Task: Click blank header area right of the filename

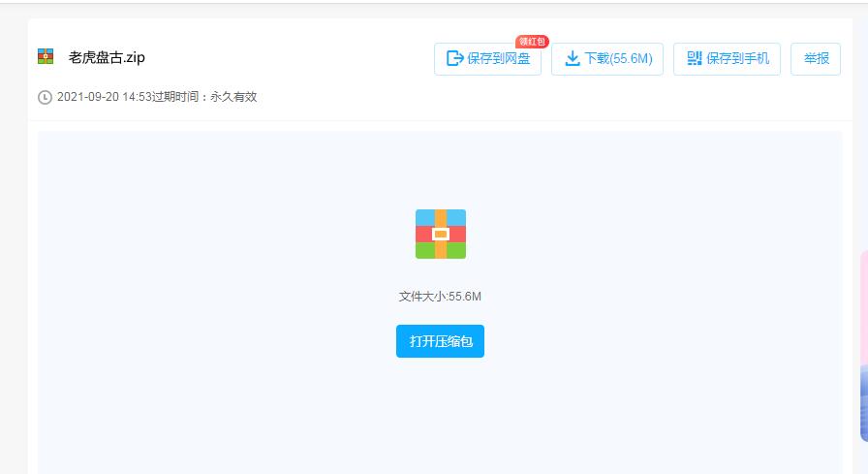Action: 291,58
